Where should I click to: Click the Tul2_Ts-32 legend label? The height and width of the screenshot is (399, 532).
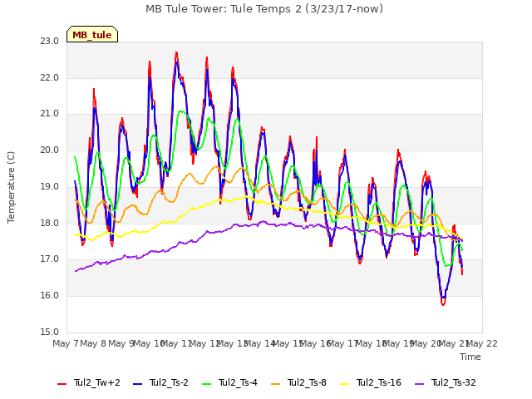tap(454, 382)
